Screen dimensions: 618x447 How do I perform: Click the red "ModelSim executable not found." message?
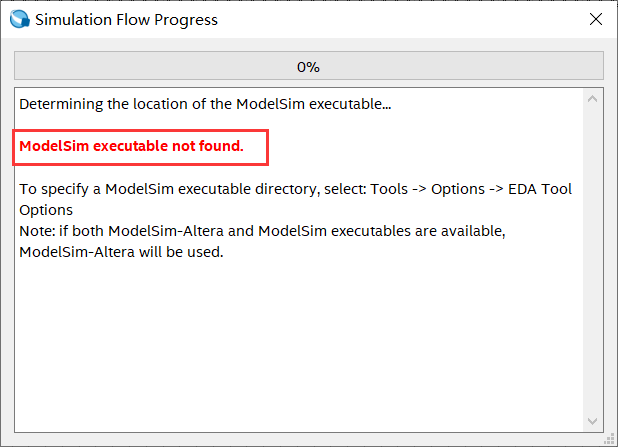click(x=131, y=146)
